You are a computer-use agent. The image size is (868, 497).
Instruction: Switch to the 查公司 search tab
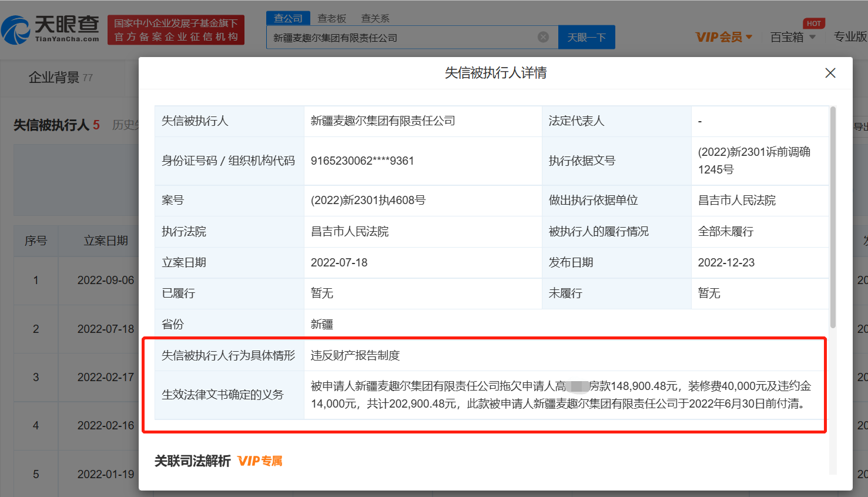click(288, 18)
